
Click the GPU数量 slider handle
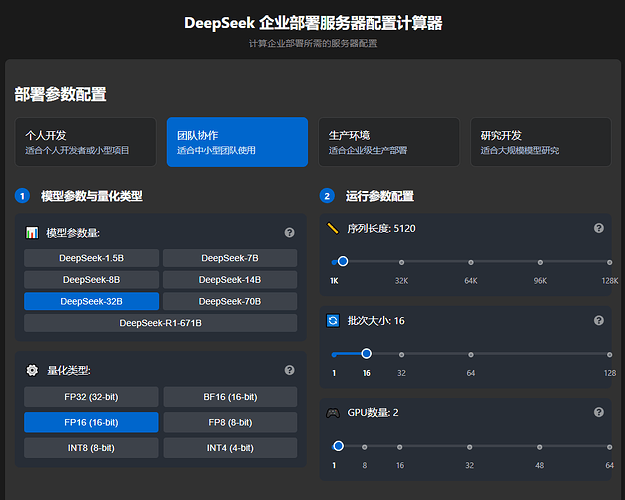(x=338, y=446)
